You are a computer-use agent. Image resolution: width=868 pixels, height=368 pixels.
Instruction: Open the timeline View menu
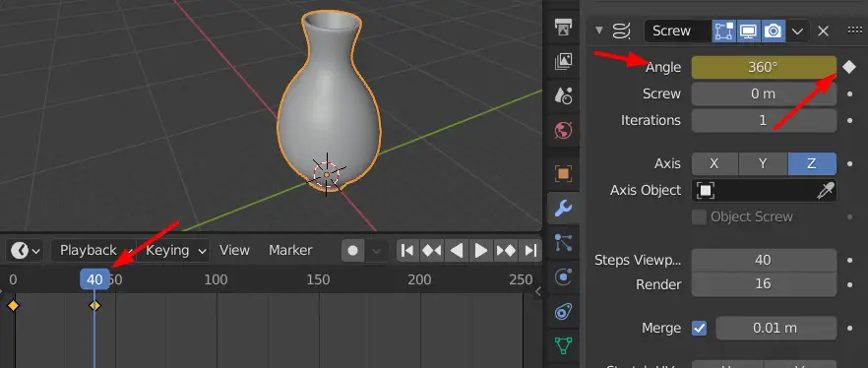point(234,251)
